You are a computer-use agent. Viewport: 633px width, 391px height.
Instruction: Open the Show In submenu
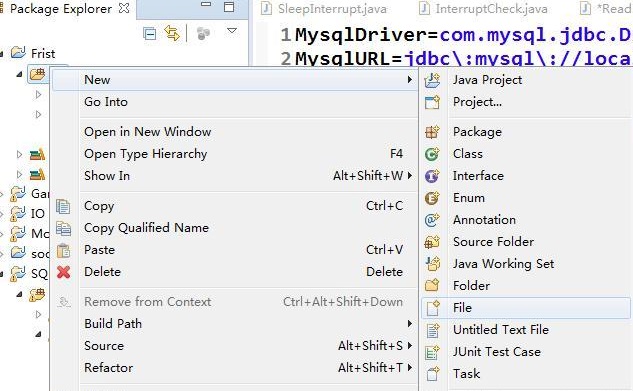pyautogui.click(x=235, y=176)
